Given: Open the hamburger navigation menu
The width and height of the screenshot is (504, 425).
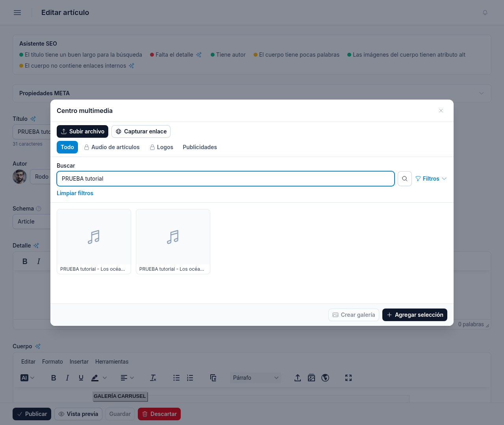Looking at the screenshot, I should [x=17, y=13].
